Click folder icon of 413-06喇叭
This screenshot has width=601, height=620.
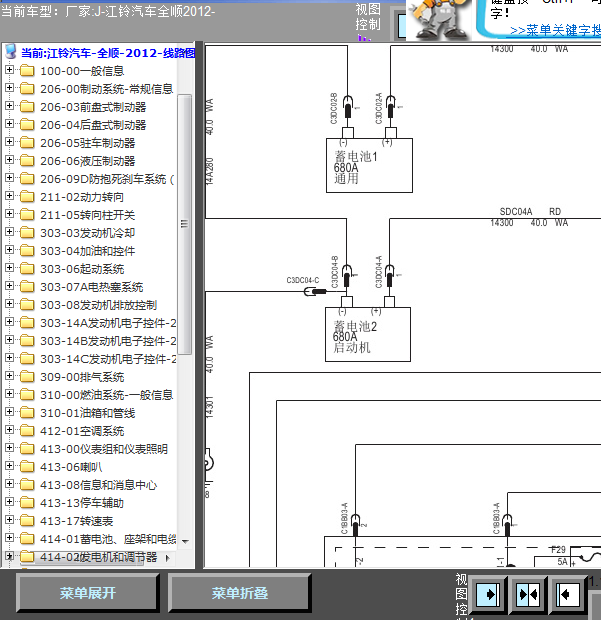point(27,467)
